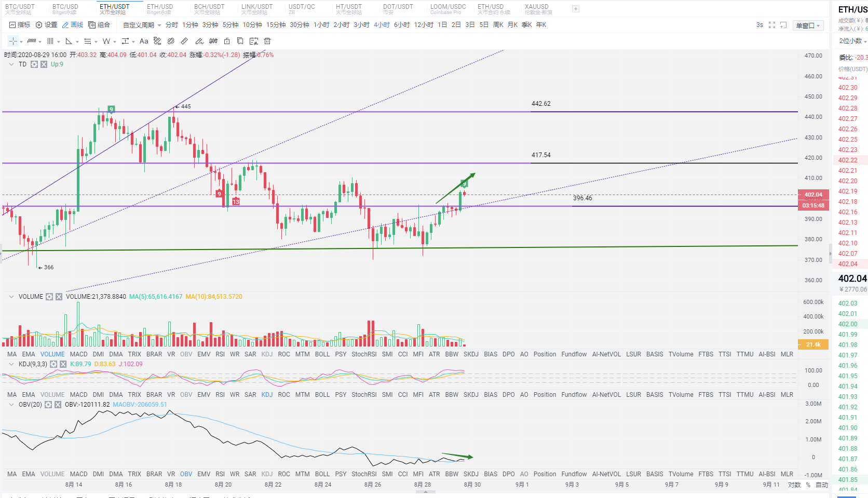
Task: Click the ruler measure icon
Action: tap(184, 41)
